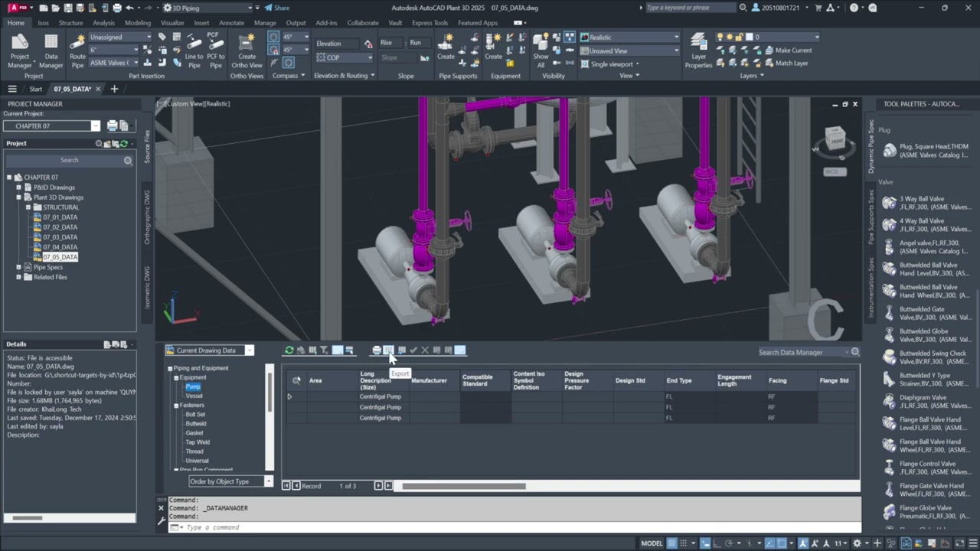Click the Share button
Screen dimensions: 980x551
(277, 8)
